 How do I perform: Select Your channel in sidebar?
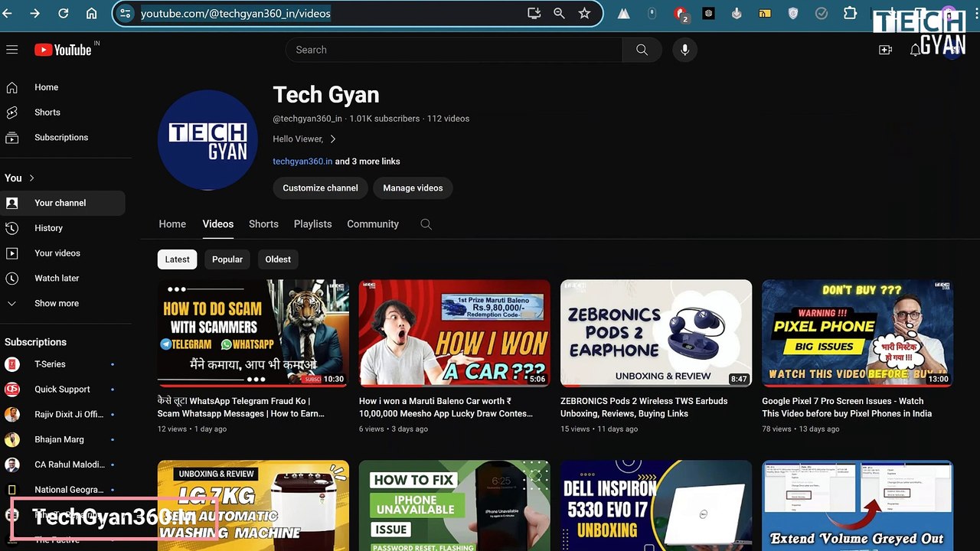pyautogui.click(x=63, y=203)
